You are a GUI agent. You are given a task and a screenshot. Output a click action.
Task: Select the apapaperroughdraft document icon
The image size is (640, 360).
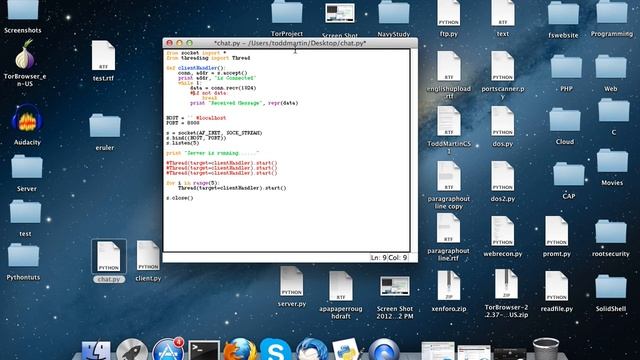pyautogui.click(x=341, y=286)
